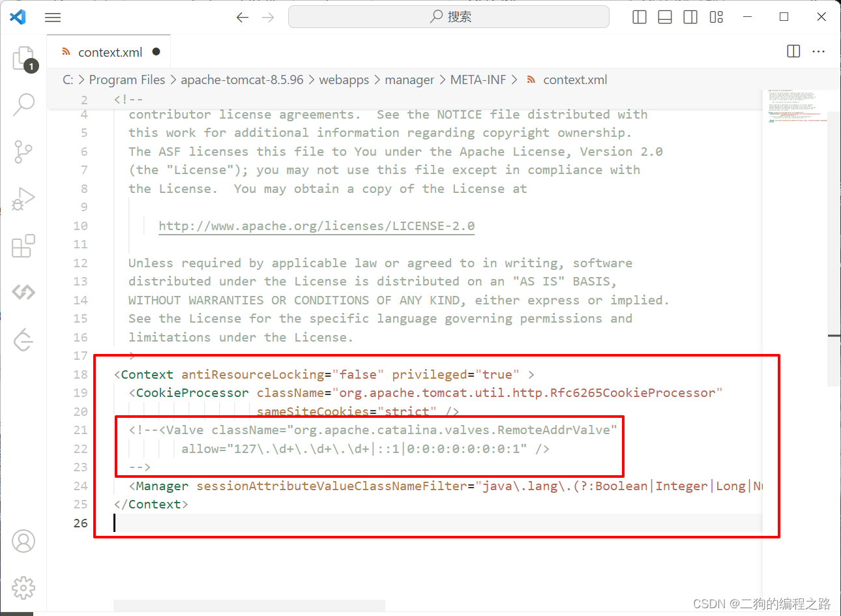Open the editor More Actions ellipsis
The width and height of the screenshot is (841, 616).
[819, 51]
